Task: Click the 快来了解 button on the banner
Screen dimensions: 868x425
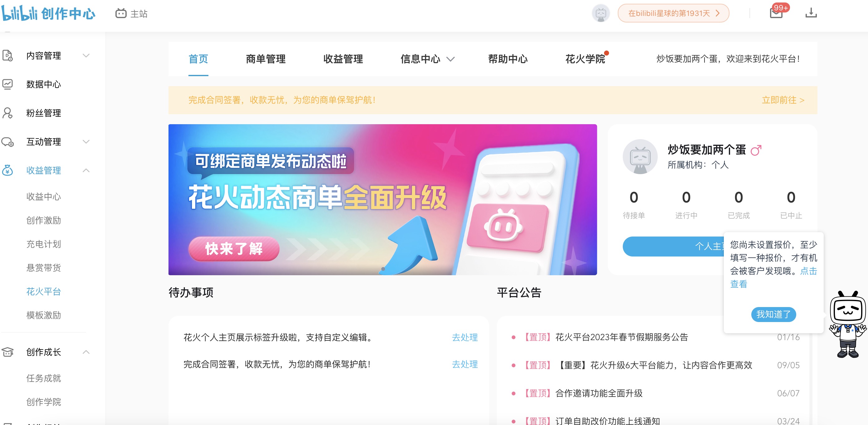Action: click(234, 249)
